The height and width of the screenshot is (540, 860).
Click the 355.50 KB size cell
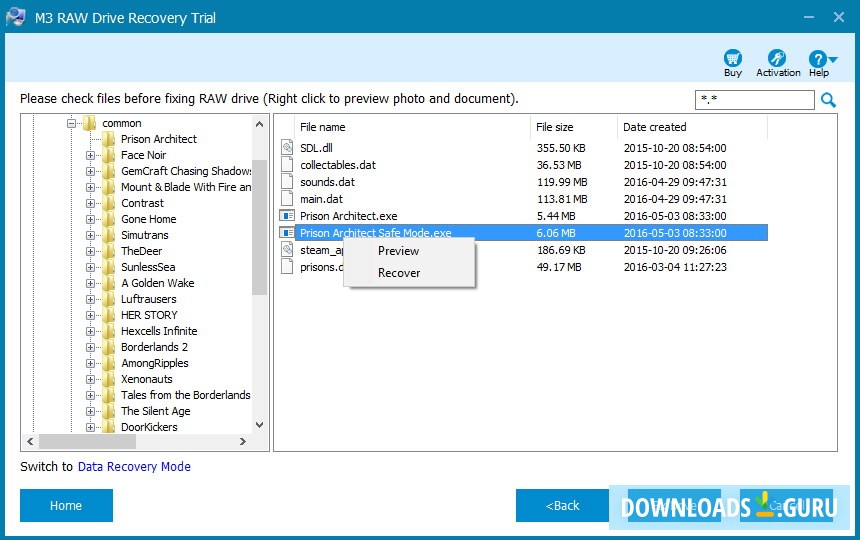(561, 147)
